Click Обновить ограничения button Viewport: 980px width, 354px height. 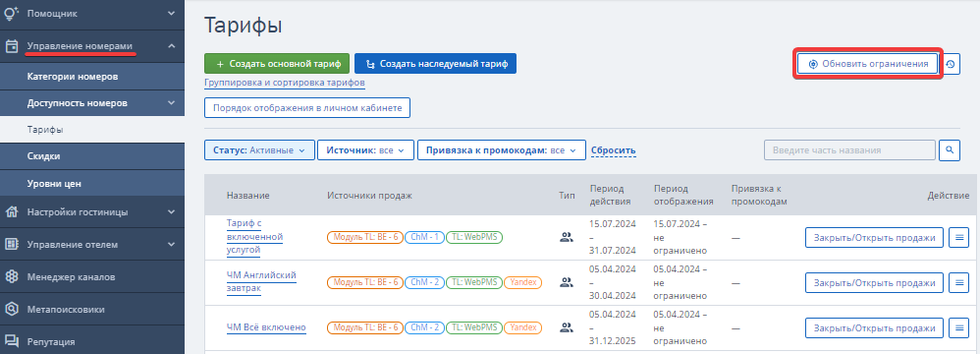[x=867, y=64]
